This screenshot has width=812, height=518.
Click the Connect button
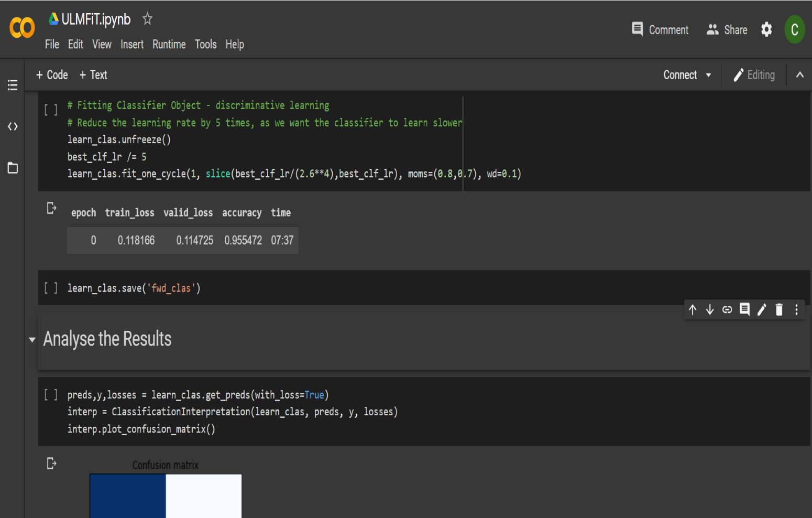pyautogui.click(x=680, y=75)
